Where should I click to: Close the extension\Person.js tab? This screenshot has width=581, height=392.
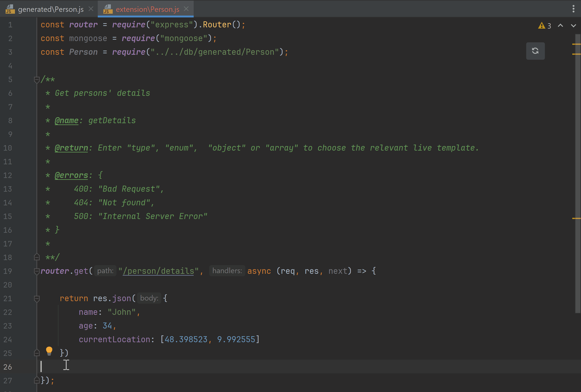click(186, 9)
